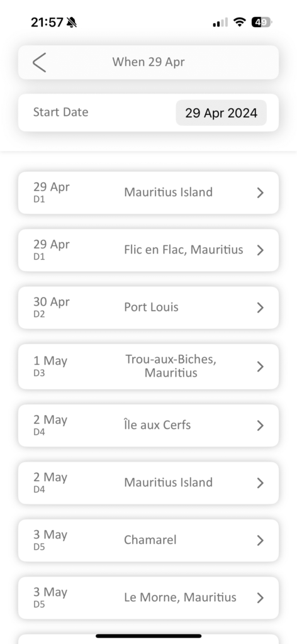Open the 29 Apr 2024 start date picker
This screenshot has height=644, width=297.
[221, 113]
